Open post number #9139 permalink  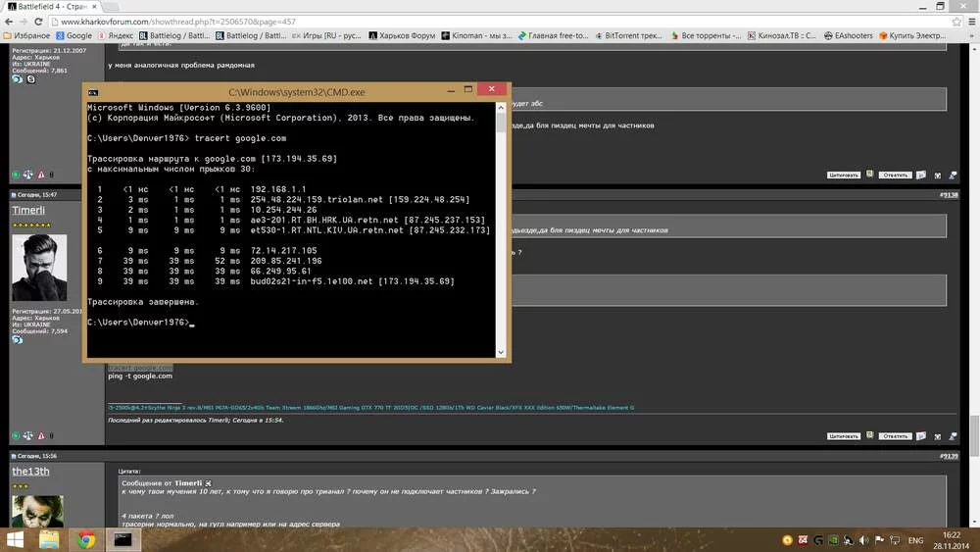pos(949,456)
